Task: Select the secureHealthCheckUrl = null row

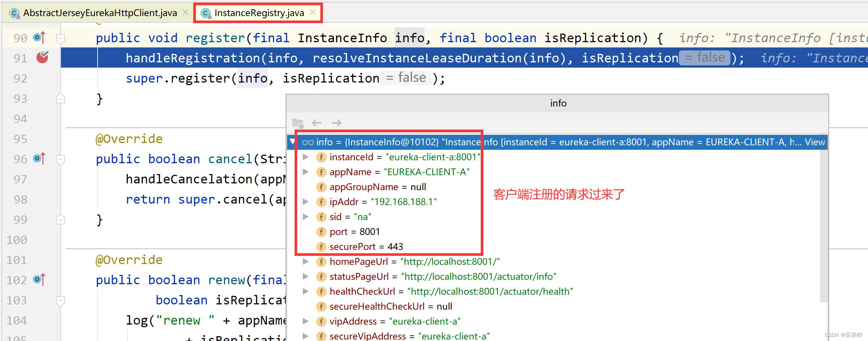Action: point(553,306)
